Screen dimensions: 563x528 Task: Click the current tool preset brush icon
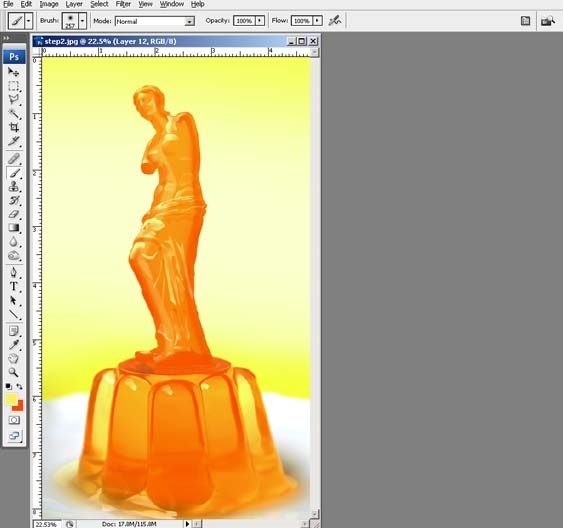point(17,21)
